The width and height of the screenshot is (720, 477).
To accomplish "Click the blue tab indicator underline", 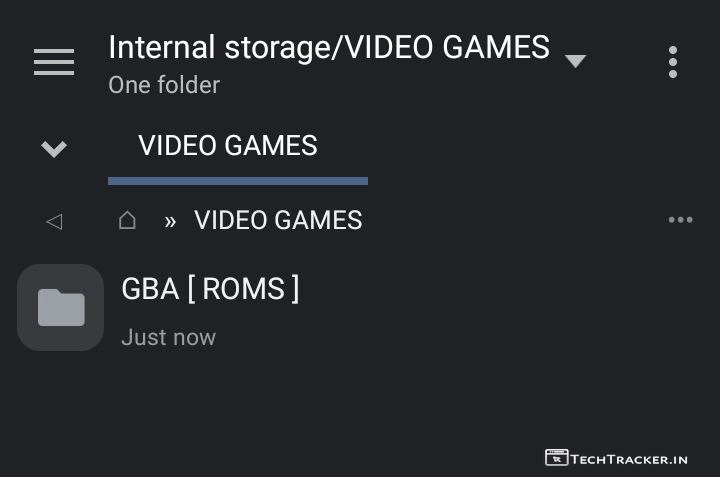I will [238, 181].
